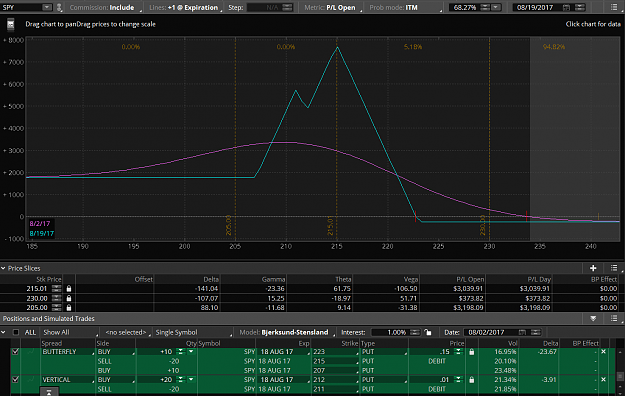This screenshot has width=625, height=396.
Task: Click the SPY symbol input field
Action: coord(22,7)
